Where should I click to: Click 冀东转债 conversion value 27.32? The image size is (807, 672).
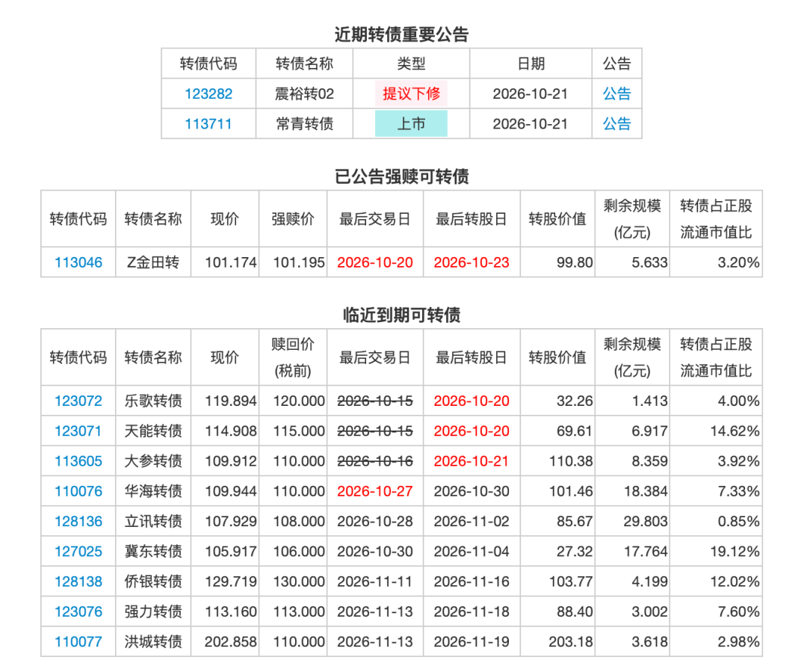[x=575, y=552]
